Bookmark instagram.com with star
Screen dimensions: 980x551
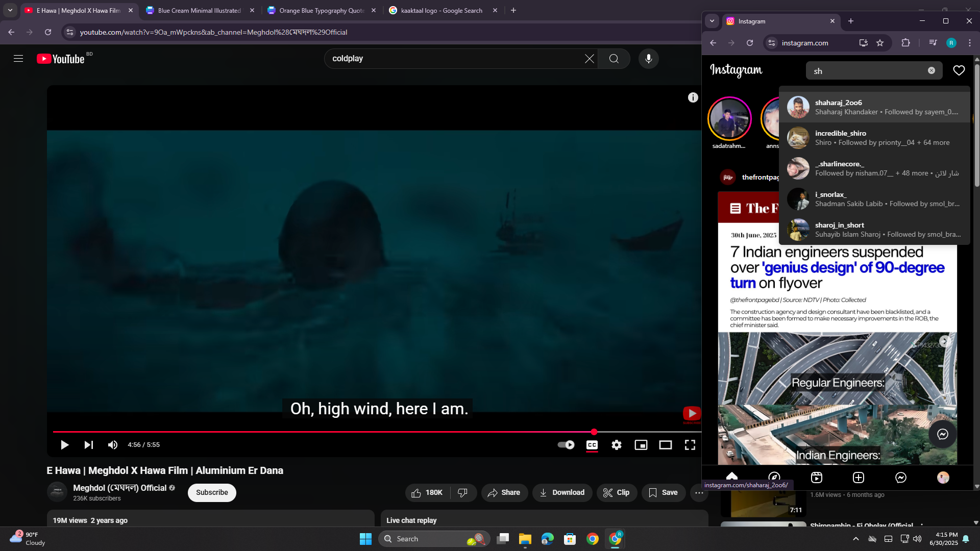click(x=880, y=43)
